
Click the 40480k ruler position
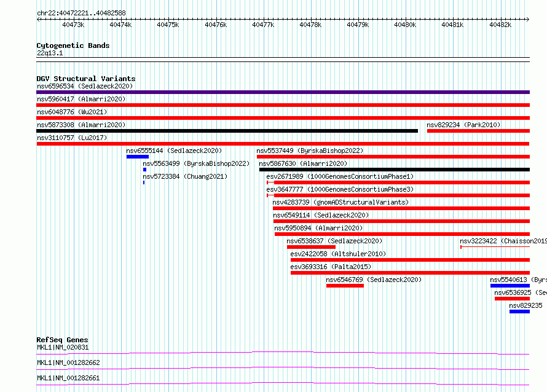pyautogui.click(x=405, y=25)
